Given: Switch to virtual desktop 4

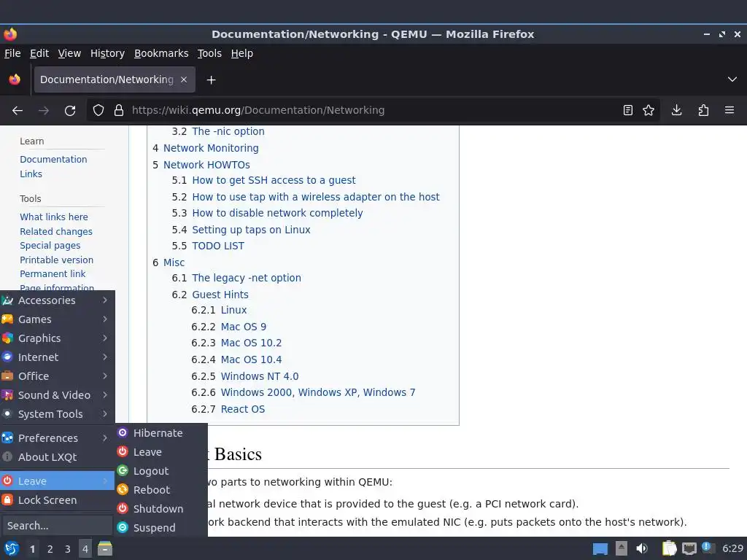Looking at the screenshot, I should coord(85,549).
